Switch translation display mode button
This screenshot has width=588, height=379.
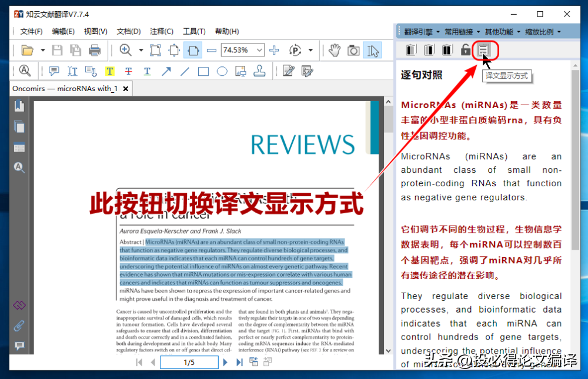point(484,50)
